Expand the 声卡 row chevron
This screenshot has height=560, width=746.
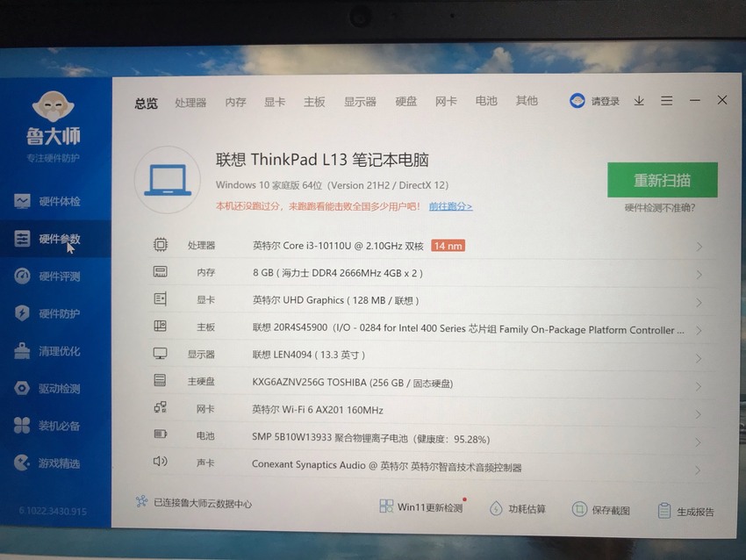(x=698, y=470)
